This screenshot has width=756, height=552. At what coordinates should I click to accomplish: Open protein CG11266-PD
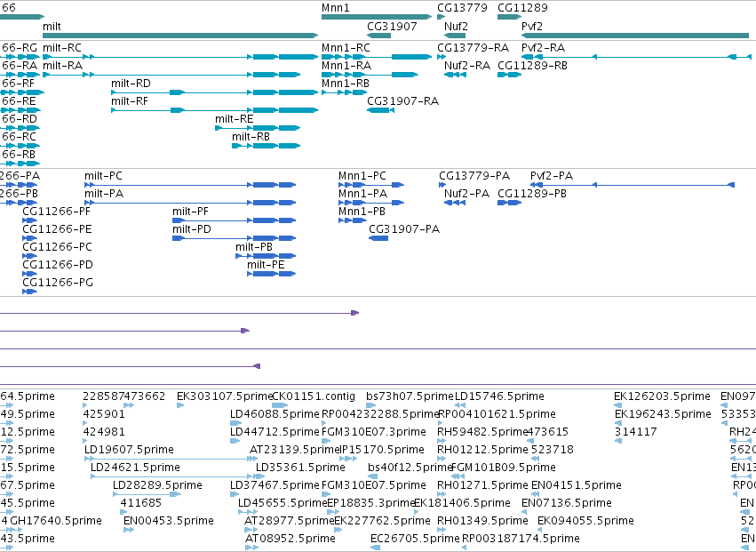coord(58,266)
